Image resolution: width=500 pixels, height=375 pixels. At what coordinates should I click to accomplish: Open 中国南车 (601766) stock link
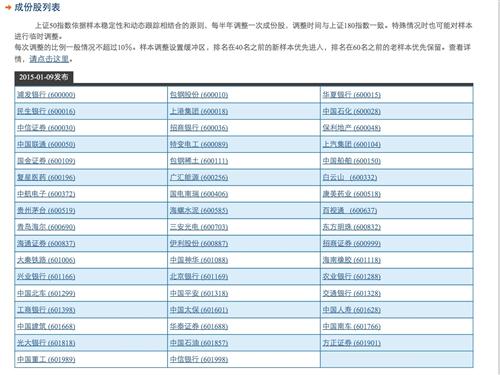pos(351,326)
